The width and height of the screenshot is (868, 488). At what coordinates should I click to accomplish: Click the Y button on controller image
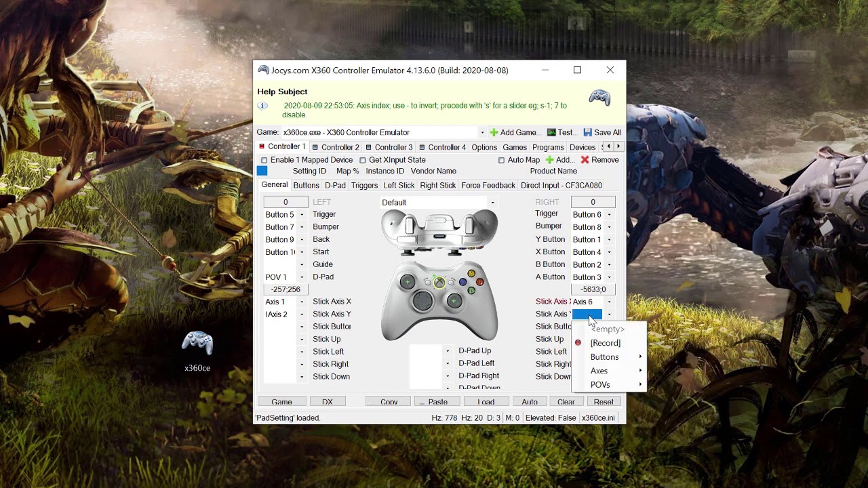tap(471, 274)
